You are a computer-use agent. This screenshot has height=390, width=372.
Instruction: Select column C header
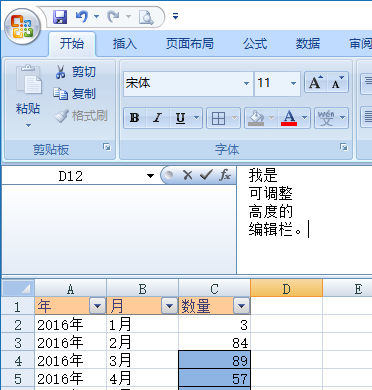[x=214, y=288]
